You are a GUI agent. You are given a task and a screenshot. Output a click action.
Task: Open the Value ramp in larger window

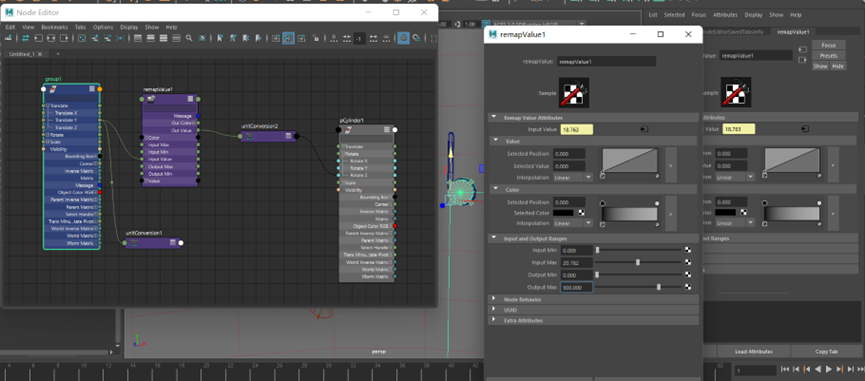[671, 164]
